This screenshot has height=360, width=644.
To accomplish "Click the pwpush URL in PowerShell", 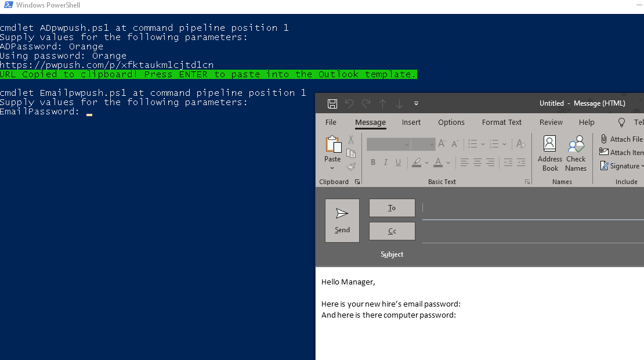I will coord(107,65).
